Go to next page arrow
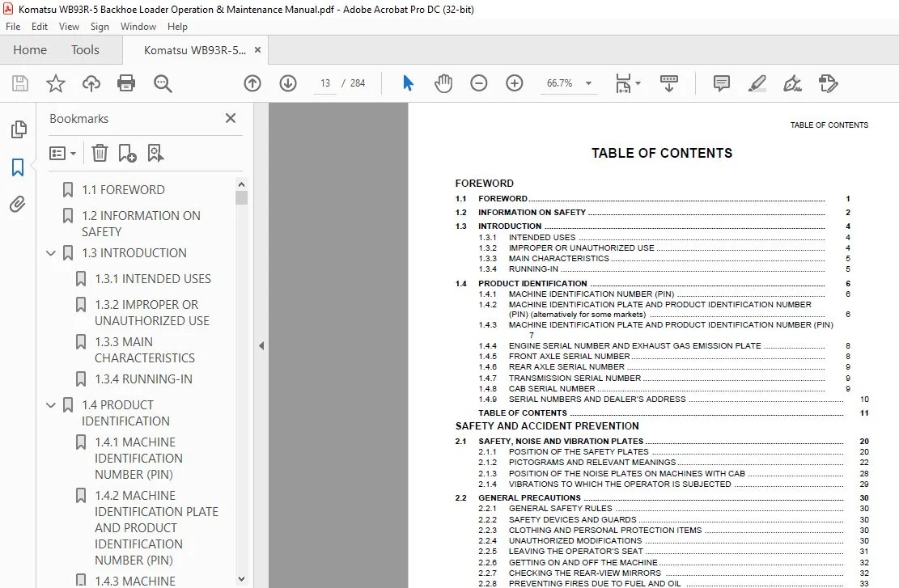The image size is (899, 588). pos(288,83)
